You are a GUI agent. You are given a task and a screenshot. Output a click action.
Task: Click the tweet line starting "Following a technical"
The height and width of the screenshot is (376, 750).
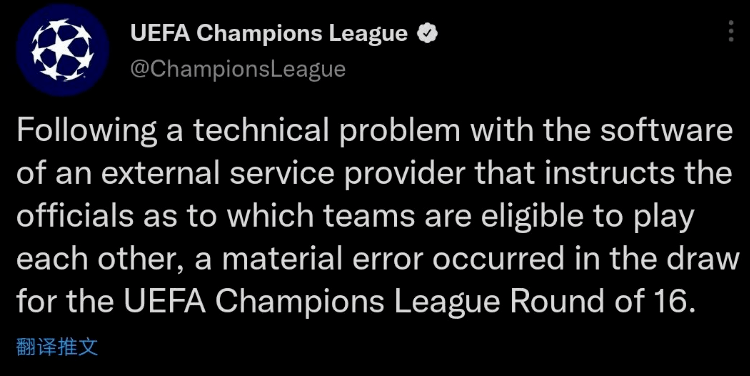(x=375, y=131)
